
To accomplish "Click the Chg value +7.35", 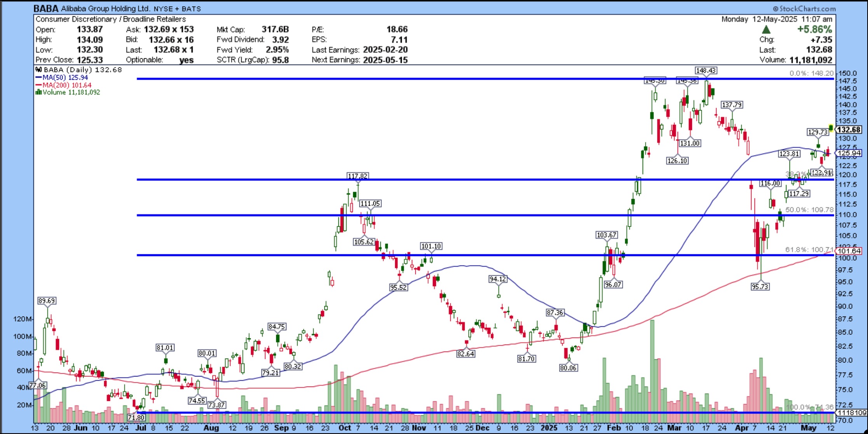I will 821,39.
